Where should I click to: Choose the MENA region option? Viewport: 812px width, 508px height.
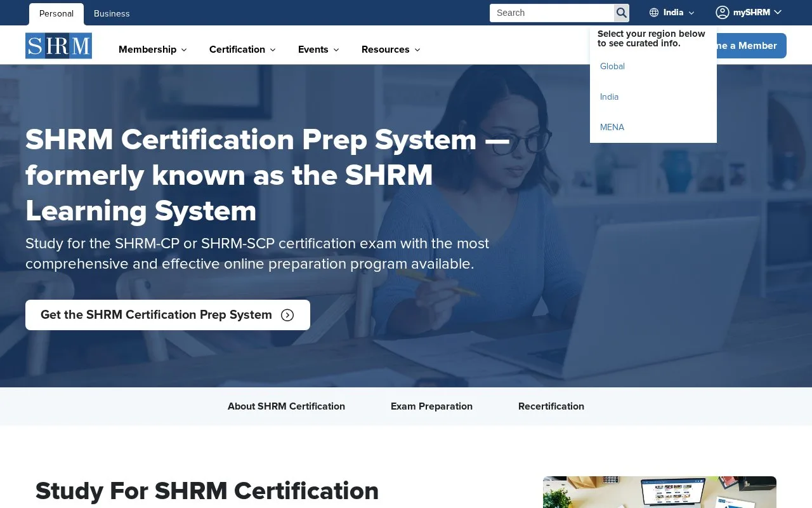click(x=612, y=128)
